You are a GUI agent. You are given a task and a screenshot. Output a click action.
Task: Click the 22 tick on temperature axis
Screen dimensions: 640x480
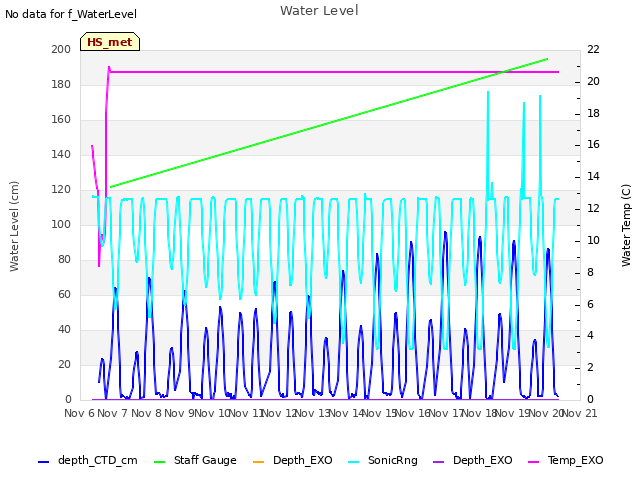click(593, 49)
